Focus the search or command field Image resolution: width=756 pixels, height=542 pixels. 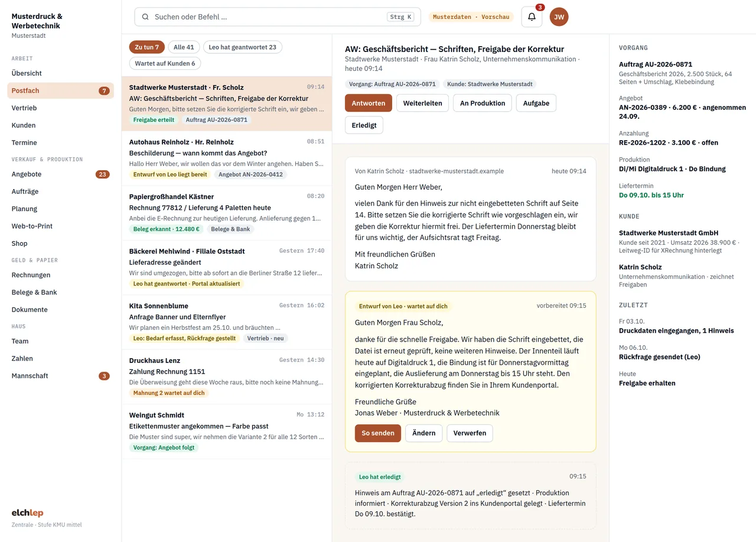pyautogui.click(x=278, y=17)
